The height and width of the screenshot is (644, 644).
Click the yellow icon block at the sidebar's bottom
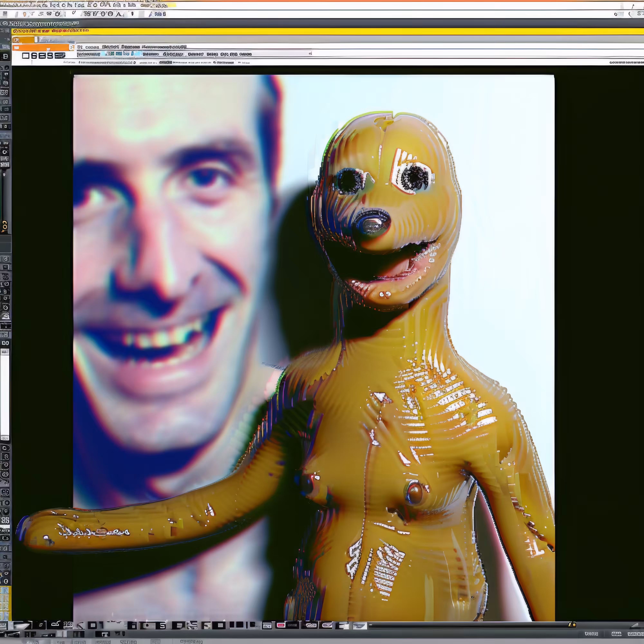(x=5, y=603)
